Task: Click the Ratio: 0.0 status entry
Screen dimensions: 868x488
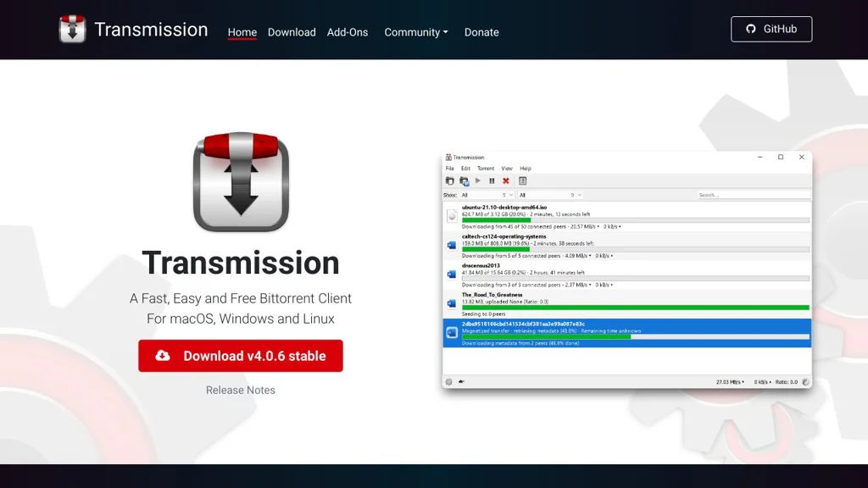Action: [786, 382]
